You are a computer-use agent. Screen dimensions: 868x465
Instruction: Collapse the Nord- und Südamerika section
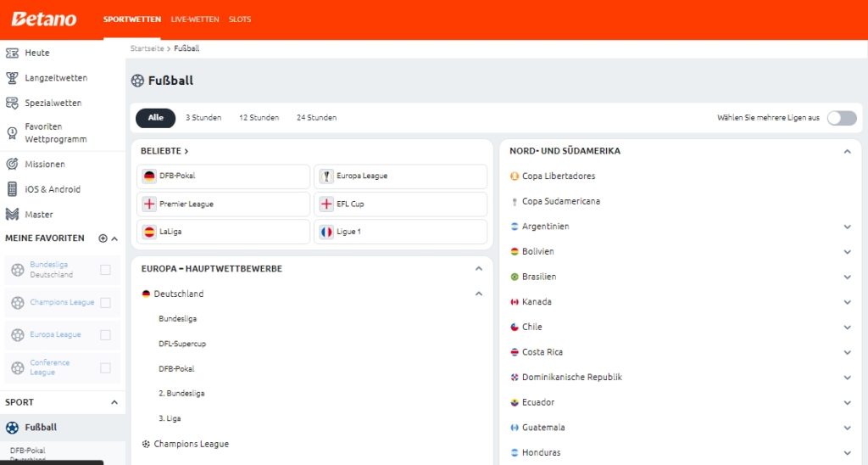(847, 151)
